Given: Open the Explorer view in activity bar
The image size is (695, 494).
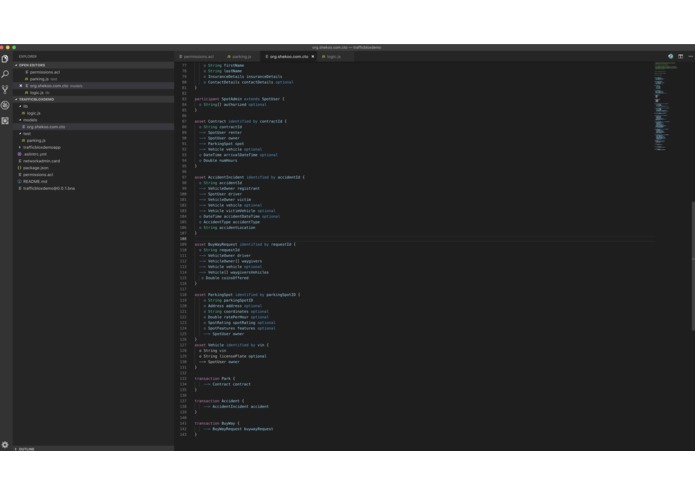Looking at the screenshot, I should (5, 59).
